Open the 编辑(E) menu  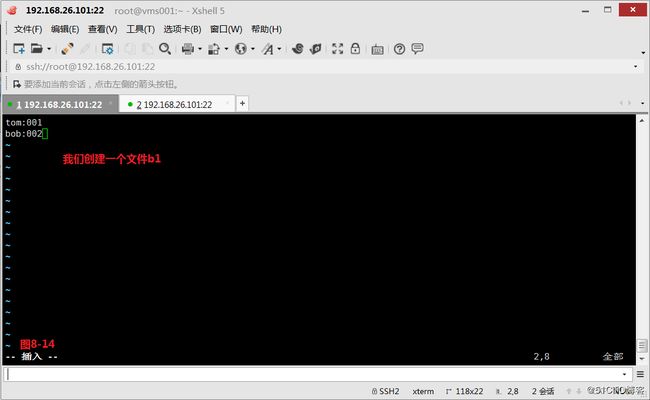coord(65,29)
